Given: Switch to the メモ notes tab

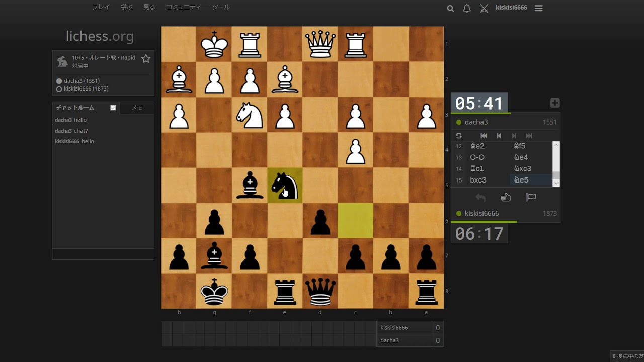Looking at the screenshot, I should coord(137,108).
